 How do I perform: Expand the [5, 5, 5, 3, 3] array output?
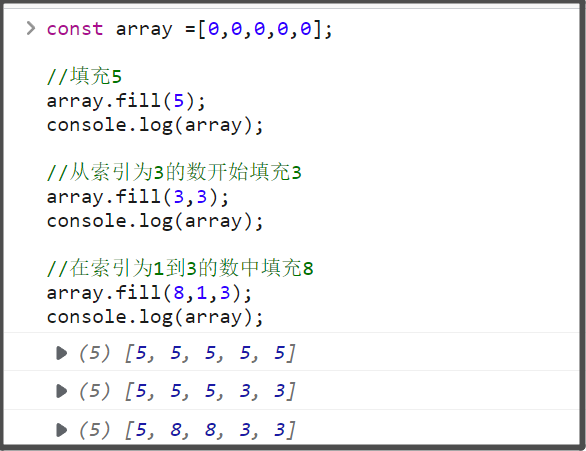tap(61, 391)
